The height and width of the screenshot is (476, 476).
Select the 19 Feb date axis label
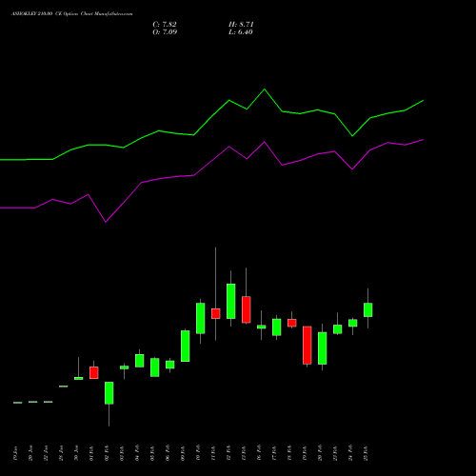click(x=305, y=453)
